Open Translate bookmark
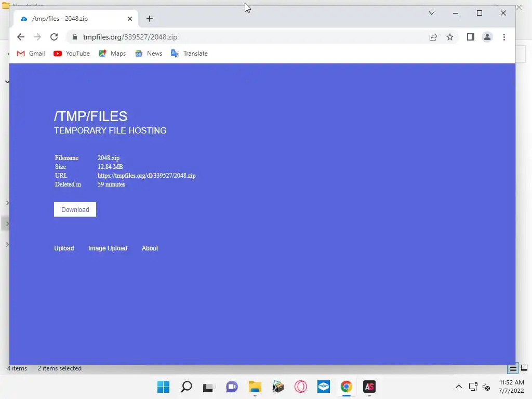The width and height of the screenshot is (532, 399). tap(189, 54)
